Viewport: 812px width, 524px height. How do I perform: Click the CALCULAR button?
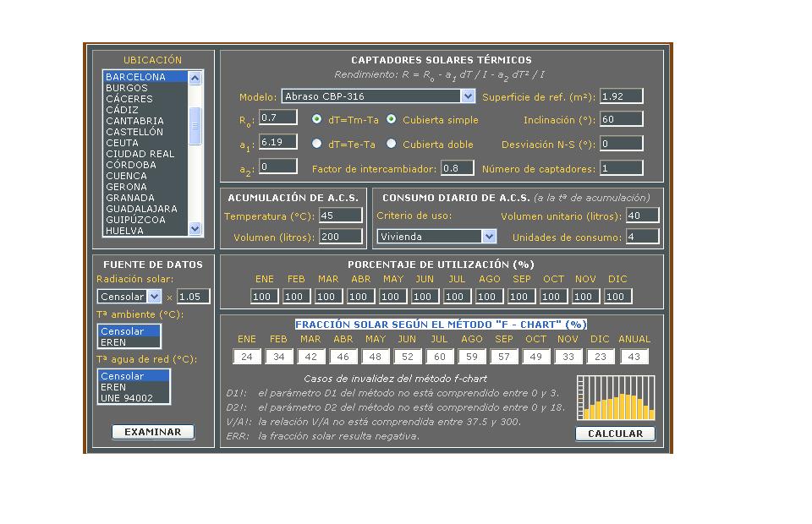point(615,434)
